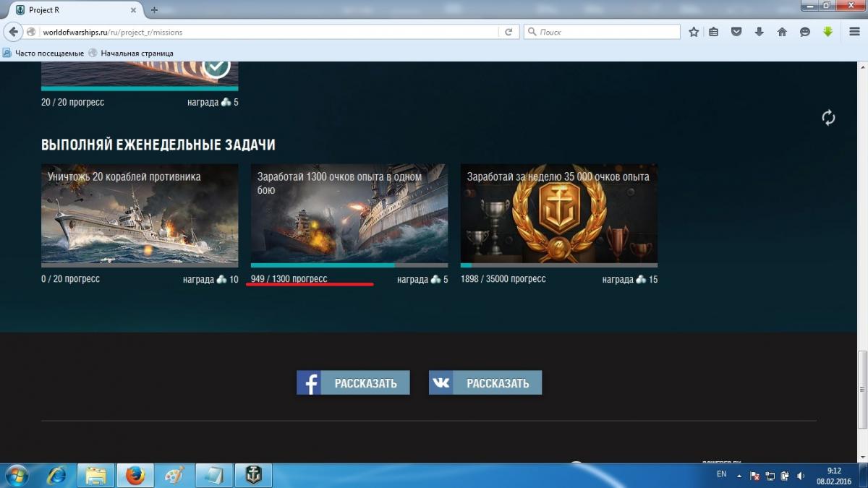This screenshot has width=868, height=488.
Task: Click the page refresh arrows icon at right
Action: (x=828, y=118)
